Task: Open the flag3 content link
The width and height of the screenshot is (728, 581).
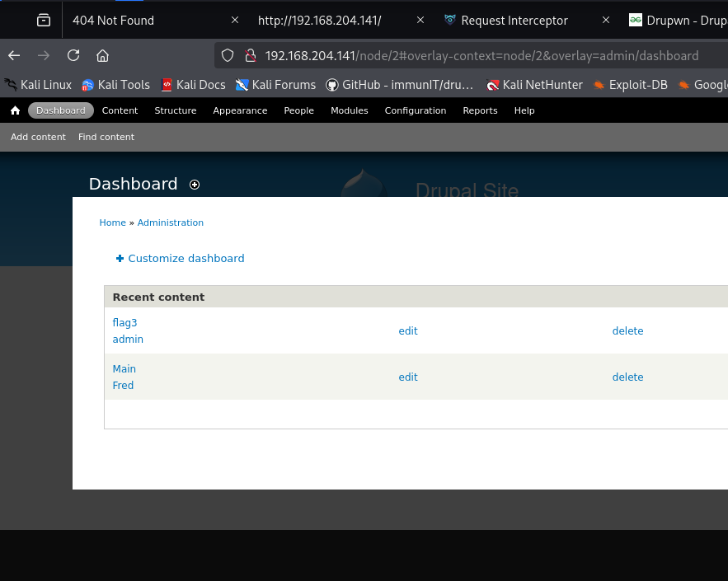Action: tap(124, 322)
